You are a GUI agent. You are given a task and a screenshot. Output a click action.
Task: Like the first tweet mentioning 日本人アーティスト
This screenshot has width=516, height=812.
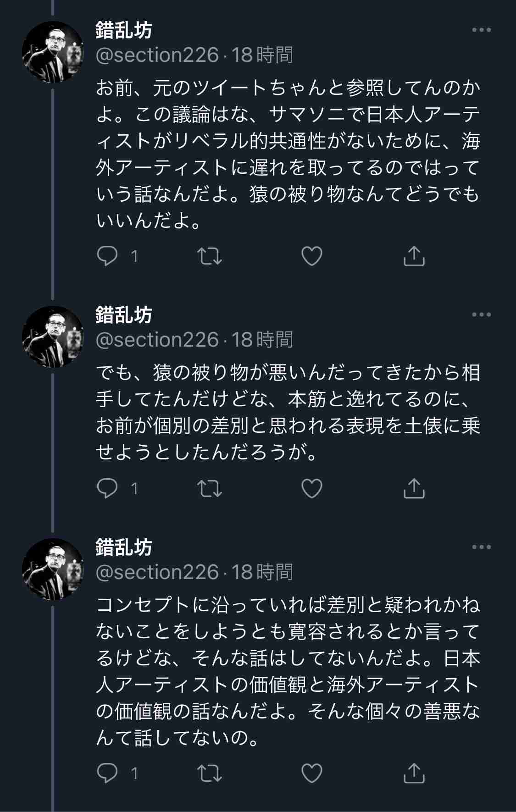tap(312, 256)
